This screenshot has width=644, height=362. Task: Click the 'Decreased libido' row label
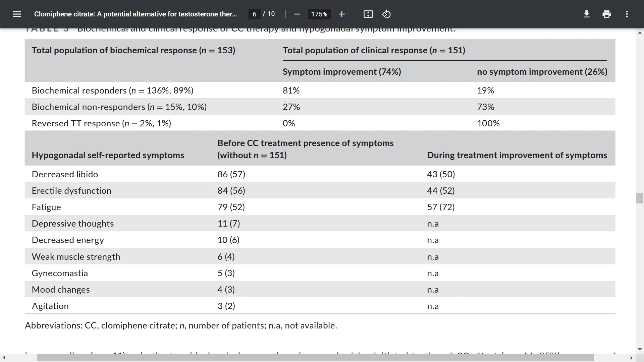pos(65,174)
